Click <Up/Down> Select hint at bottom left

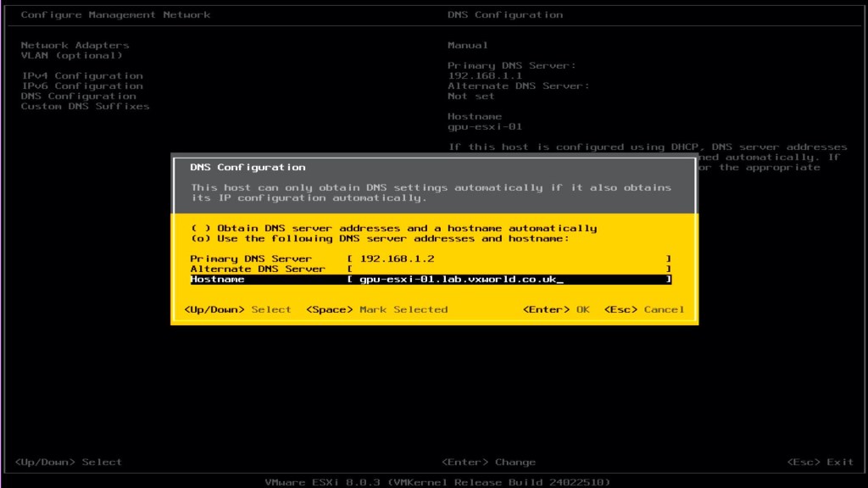tap(68, 462)
